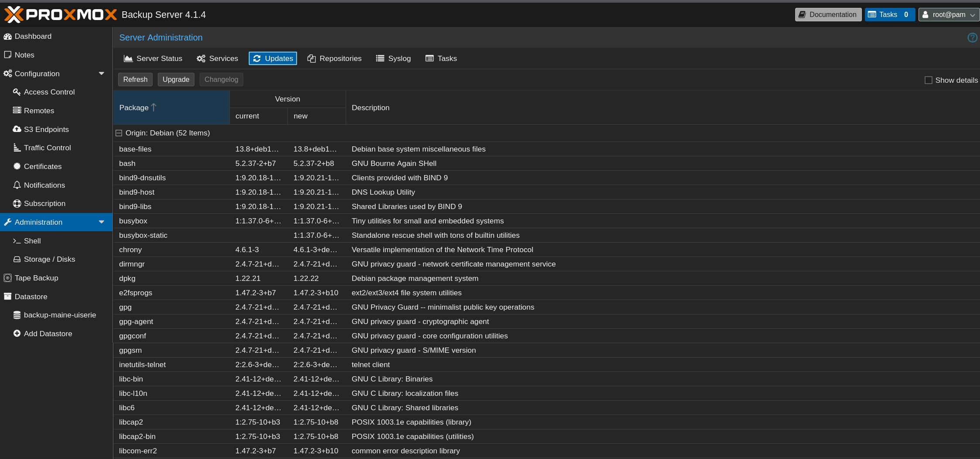Click the Syslog list icon
The image size is (980, 459).
pos(380,58)
